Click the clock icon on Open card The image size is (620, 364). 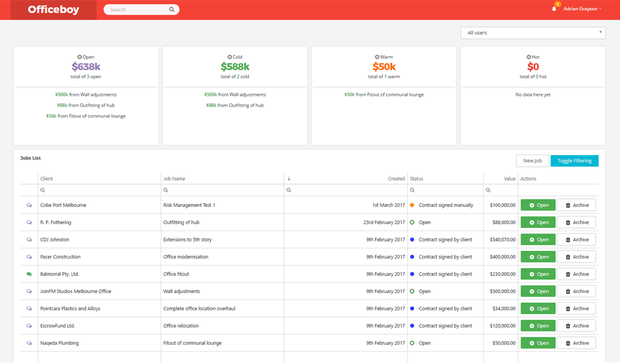coord(79,57)
